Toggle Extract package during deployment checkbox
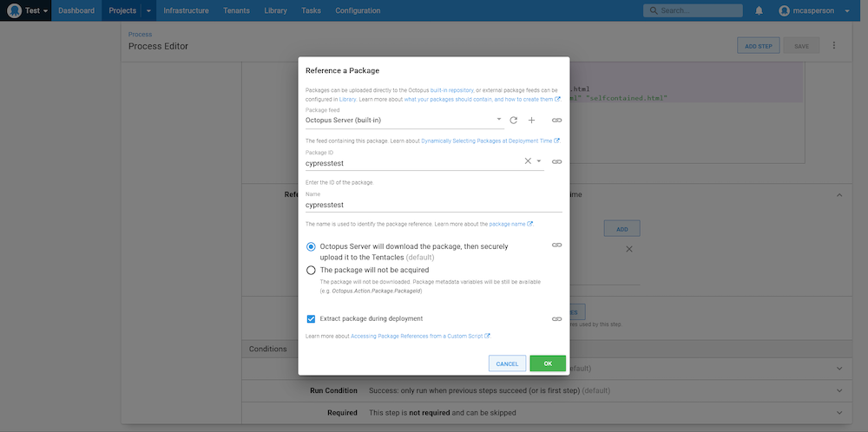 [312, 319]
